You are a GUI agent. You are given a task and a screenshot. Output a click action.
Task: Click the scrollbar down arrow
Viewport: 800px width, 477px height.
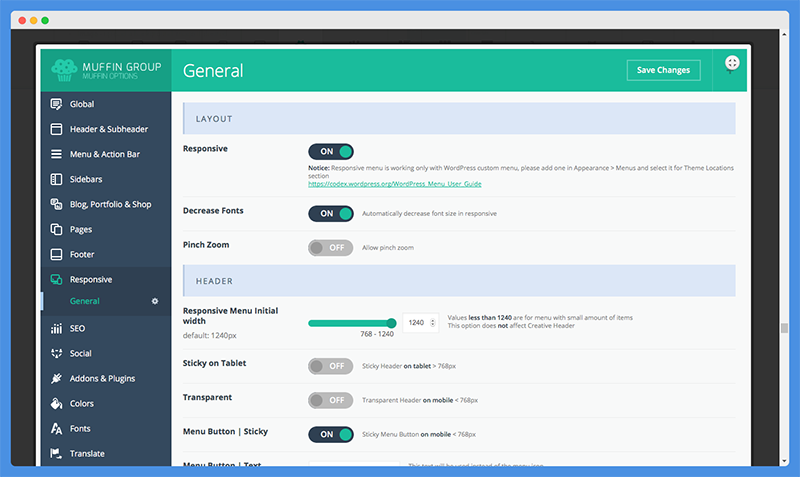point(784,461)
